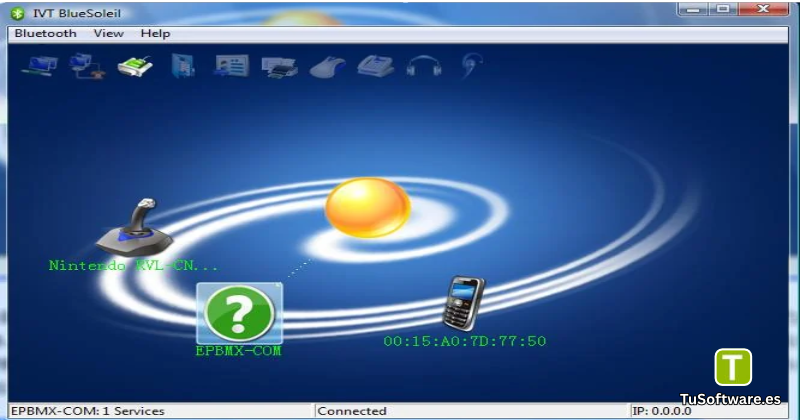The image size is (800, 420).
Task: Click the AV Headphone service icon
Action: [423, 66]
